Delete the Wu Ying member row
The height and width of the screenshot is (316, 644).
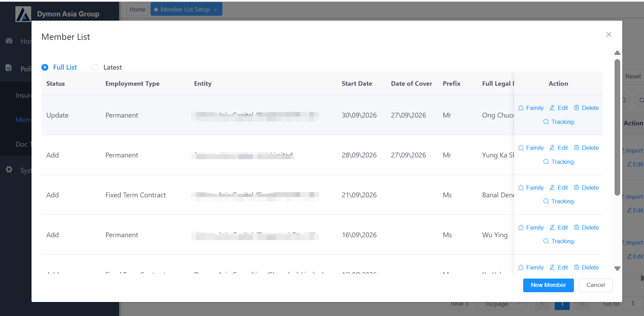[x=587, y=227]
